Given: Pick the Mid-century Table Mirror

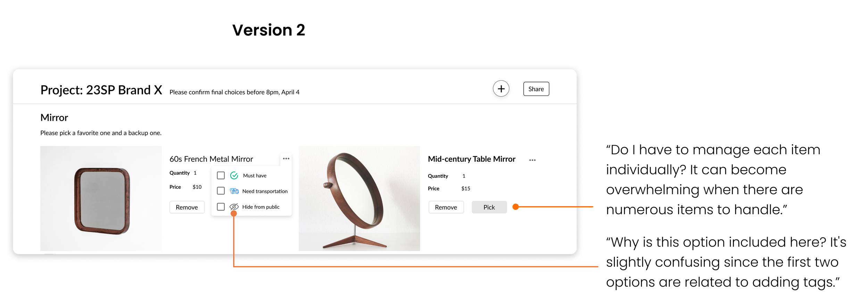Looking at the screenshot, I should point(489,207).
